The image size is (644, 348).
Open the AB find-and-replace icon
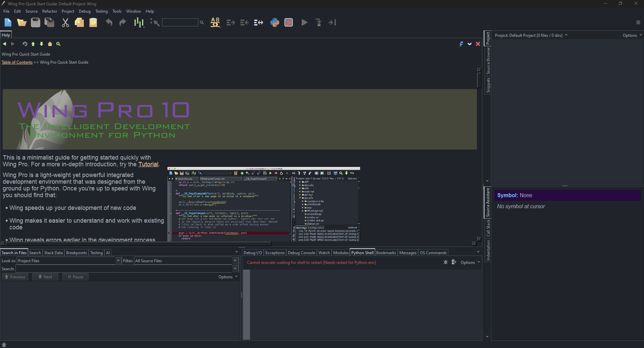215,22
